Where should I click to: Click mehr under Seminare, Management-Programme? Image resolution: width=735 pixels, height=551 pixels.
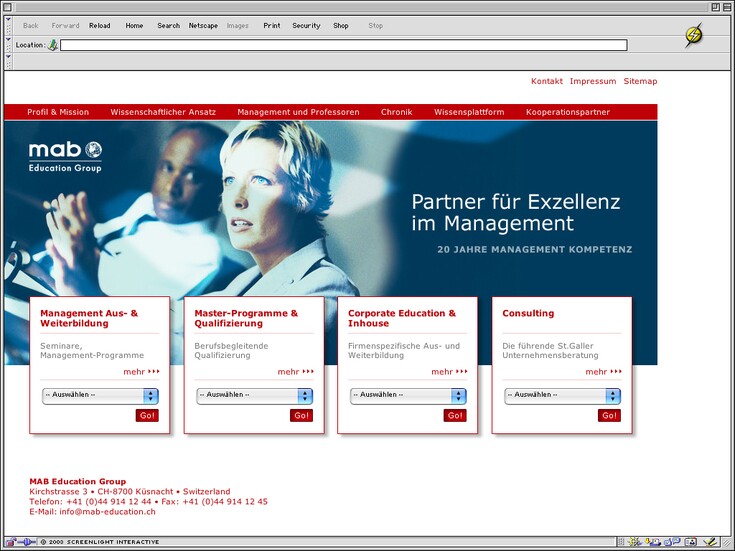141,372
